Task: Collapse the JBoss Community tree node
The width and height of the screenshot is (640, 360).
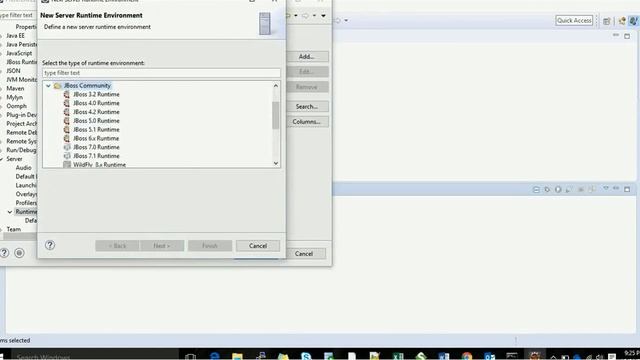Action: (48, 86)
